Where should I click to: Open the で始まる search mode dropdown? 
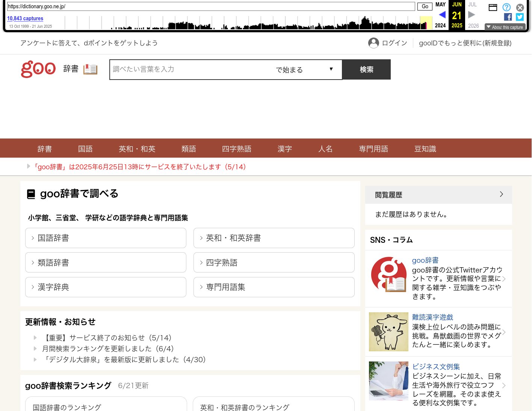304,69
